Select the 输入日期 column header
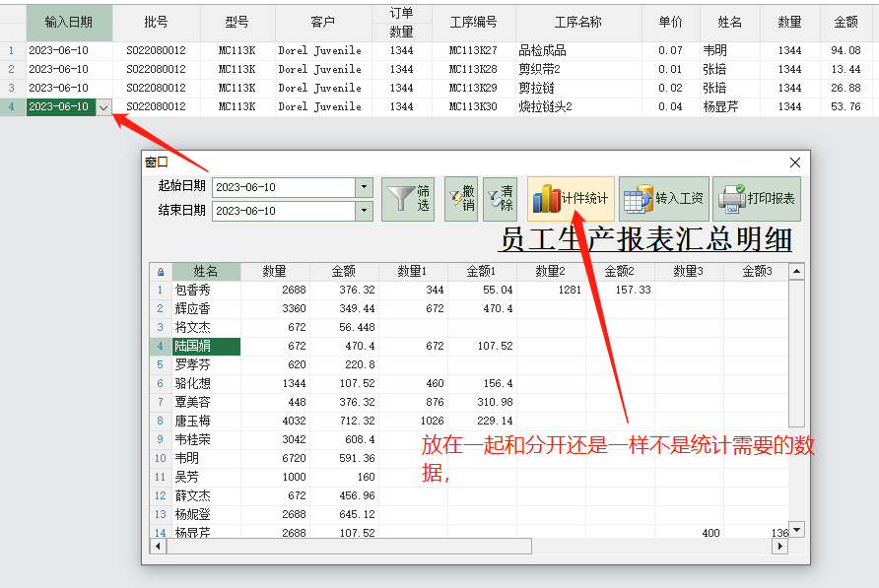The height and width of the screenshot is (588, 879). [x=69, y=23]
